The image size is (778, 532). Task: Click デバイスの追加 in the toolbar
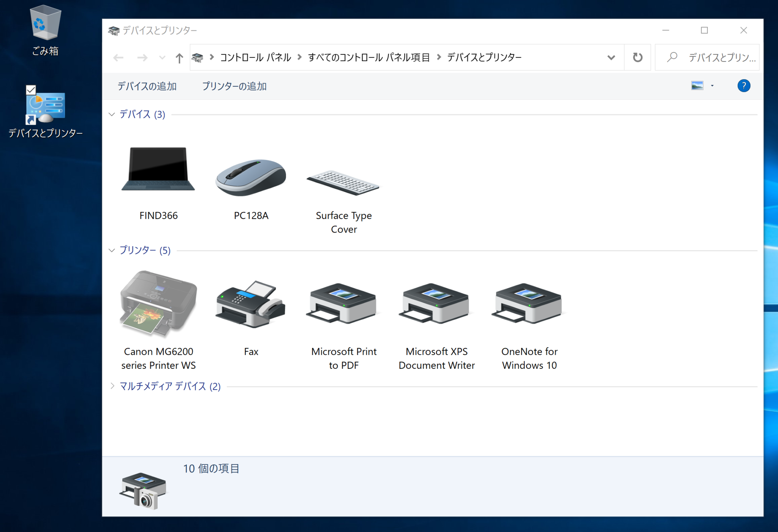pos(147,86)
